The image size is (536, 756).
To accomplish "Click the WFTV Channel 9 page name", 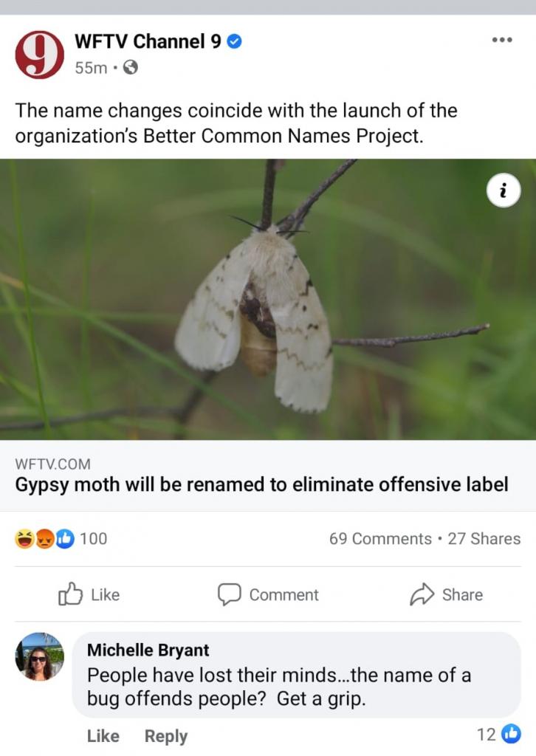I will [x=148, y=42].
